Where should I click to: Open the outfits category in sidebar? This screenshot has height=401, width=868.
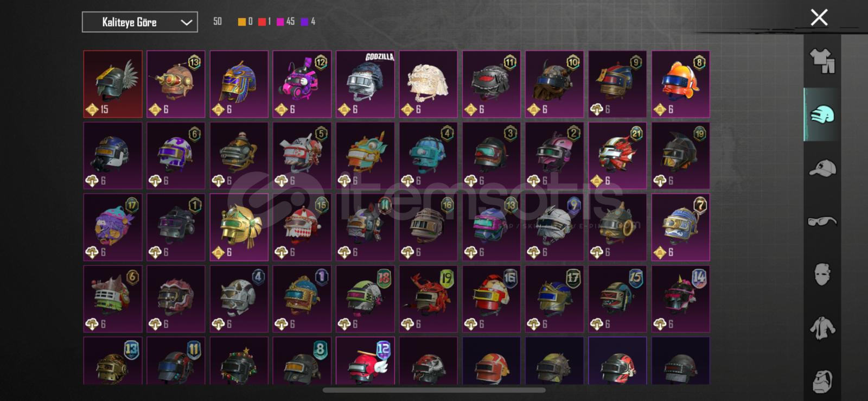pyautogui.click(x=822, y=61)
